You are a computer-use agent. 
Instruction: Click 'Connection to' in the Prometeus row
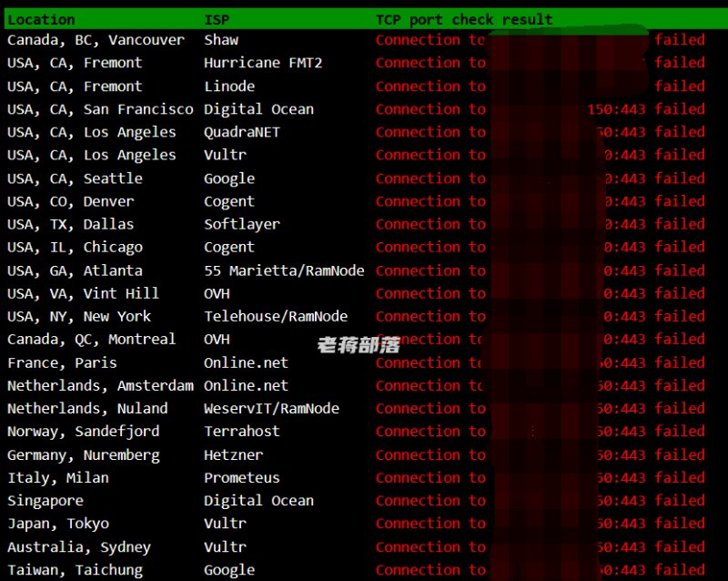coord(430,478)
